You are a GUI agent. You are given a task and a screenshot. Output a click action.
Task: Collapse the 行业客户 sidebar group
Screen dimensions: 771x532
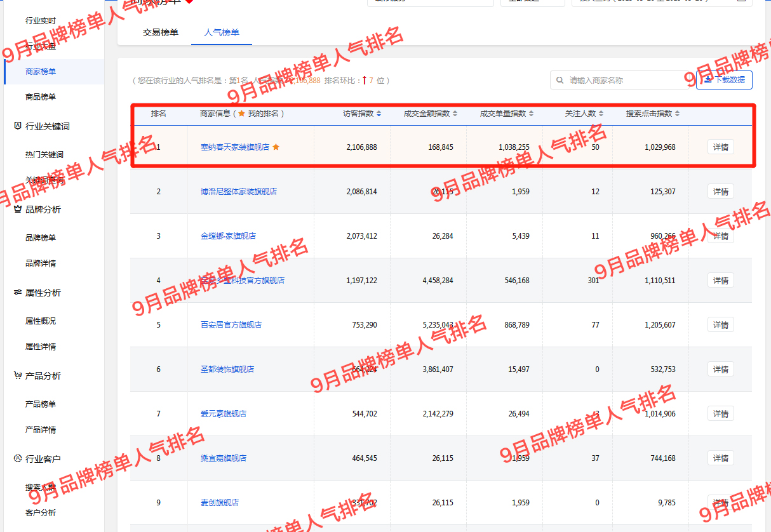43,459
